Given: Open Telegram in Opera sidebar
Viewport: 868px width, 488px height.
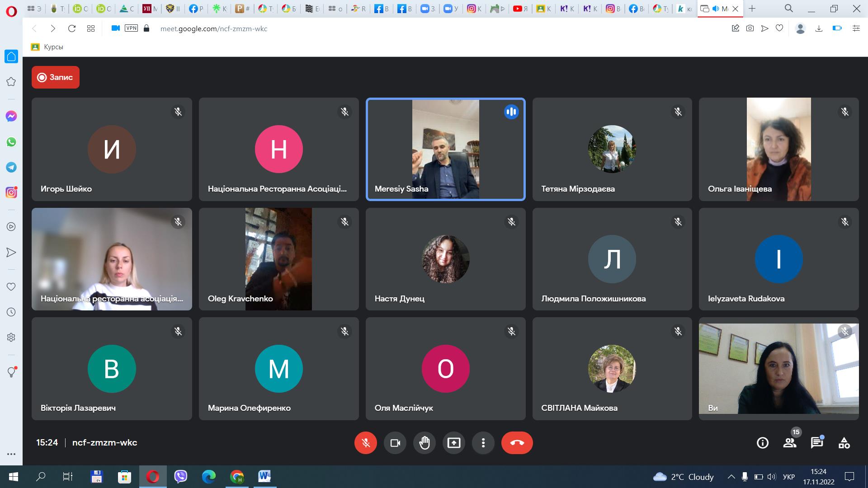Looking at the screenshot, I should (x=11, y=167).
